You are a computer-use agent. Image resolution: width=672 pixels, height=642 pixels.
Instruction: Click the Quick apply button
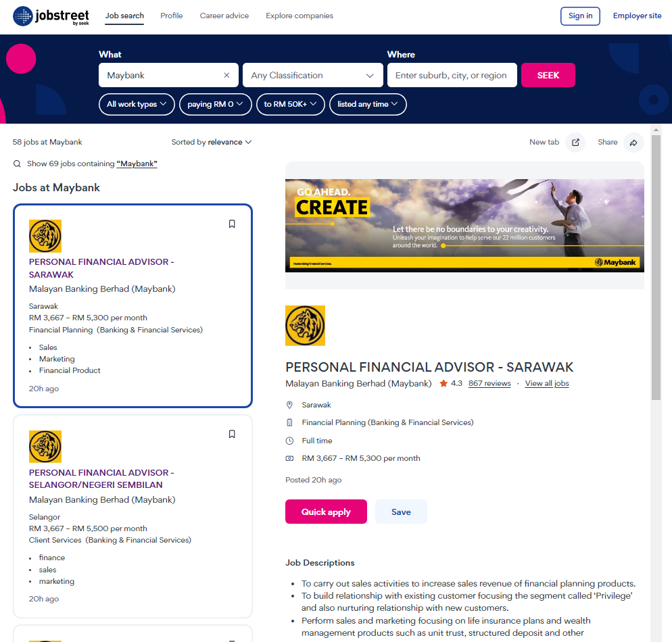click(x=326, y=512)
